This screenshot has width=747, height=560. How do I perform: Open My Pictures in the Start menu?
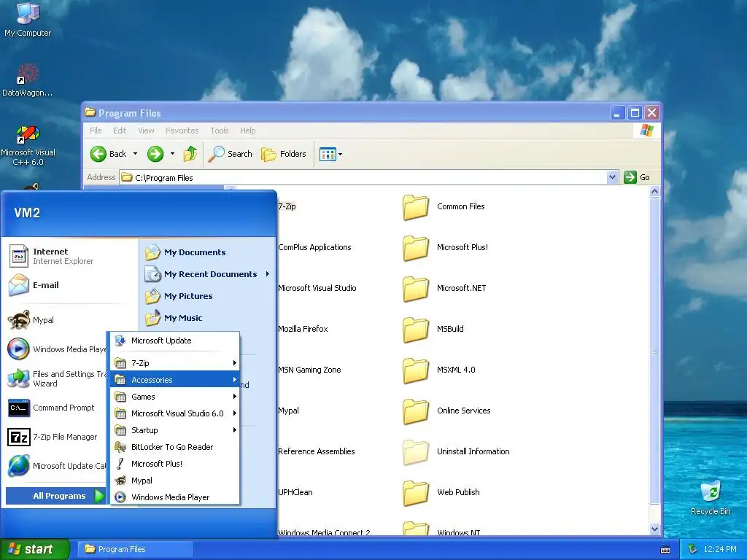coord(208,296)
